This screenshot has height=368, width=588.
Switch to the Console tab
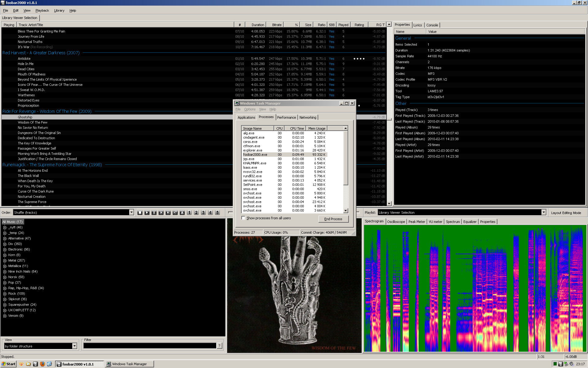coord(432,25)
